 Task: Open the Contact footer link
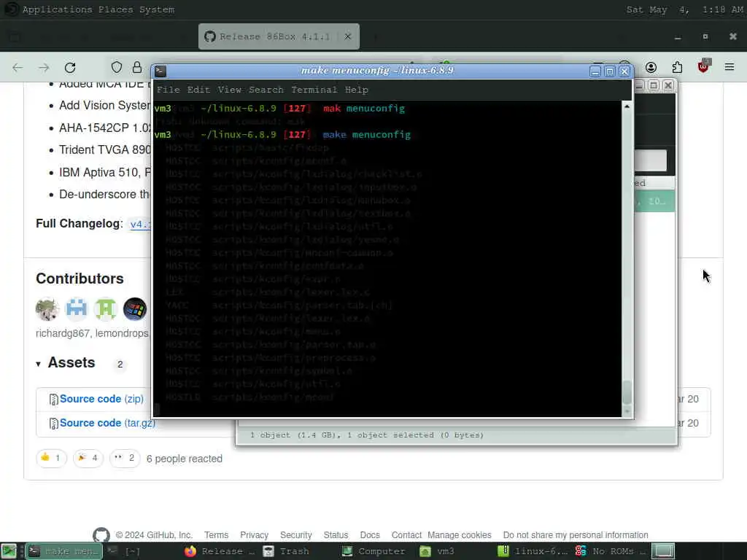pos(406,535)
